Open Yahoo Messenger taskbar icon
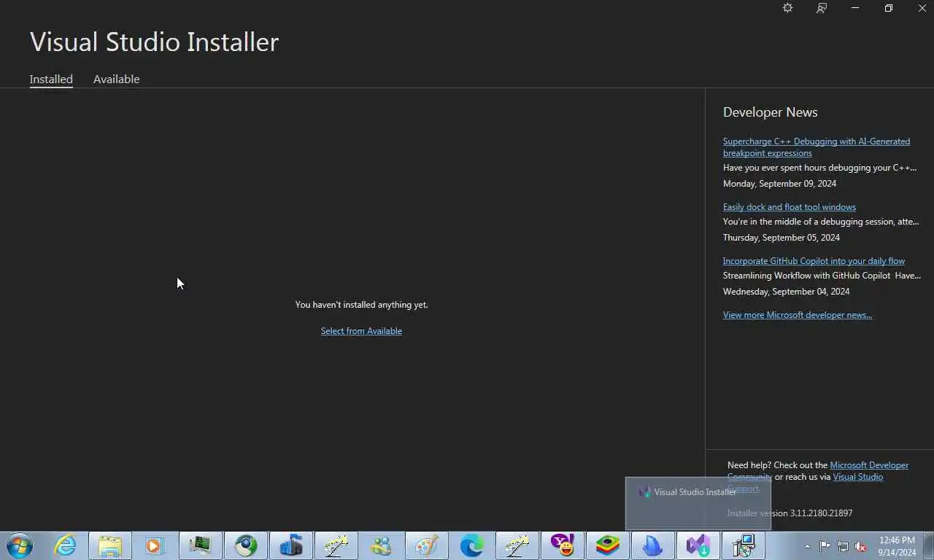This screenshot has width=934, height=560. click(x=563, y=545)
